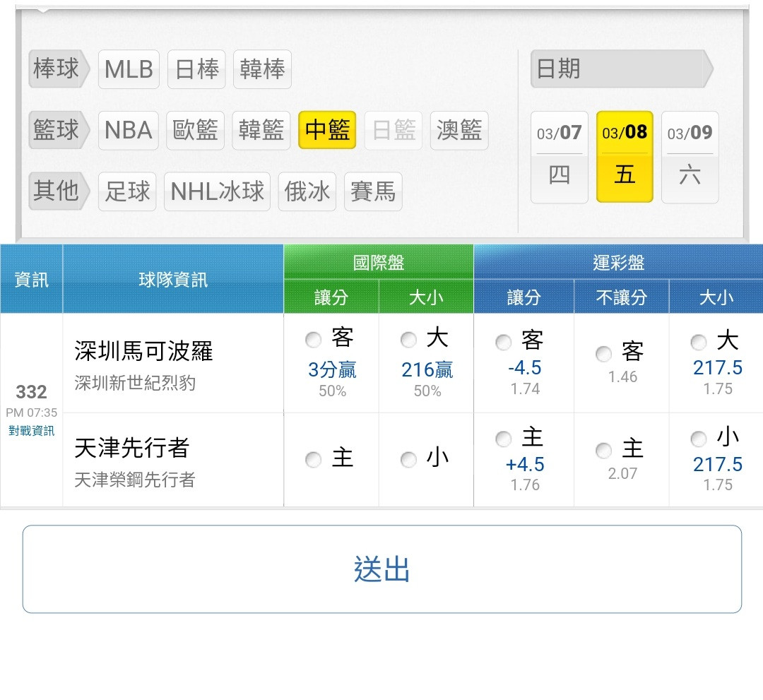The width and height of the screenshot is (763, 700).
Task: Click team name 天津先行者
Action: [132, 448]
